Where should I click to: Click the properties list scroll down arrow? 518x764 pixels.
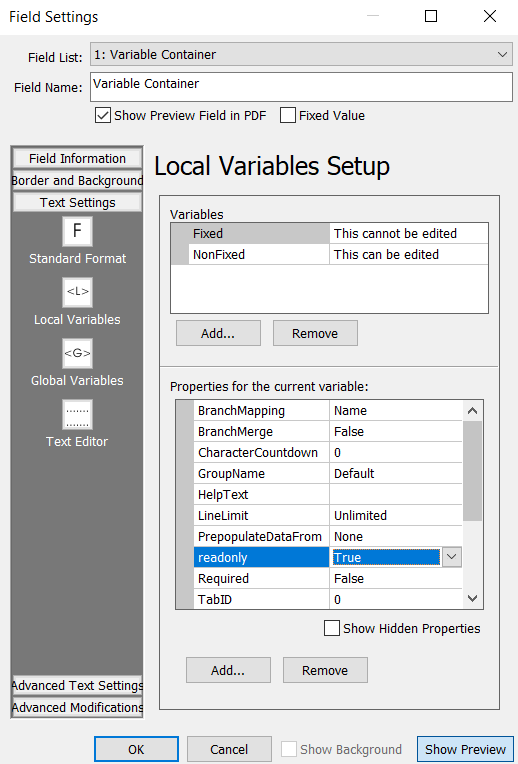(472, 598)
